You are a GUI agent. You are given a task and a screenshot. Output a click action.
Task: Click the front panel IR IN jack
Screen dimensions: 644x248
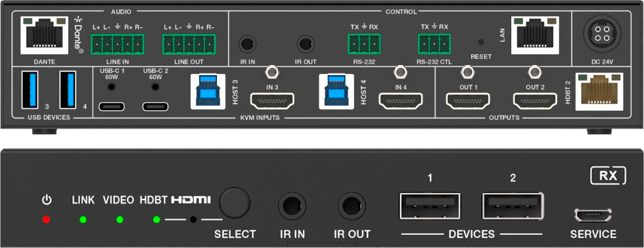[x=292, y=205]
